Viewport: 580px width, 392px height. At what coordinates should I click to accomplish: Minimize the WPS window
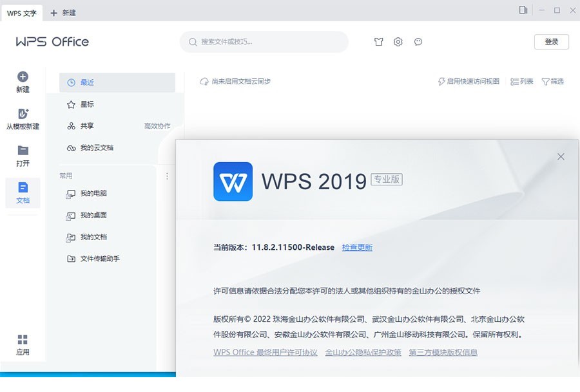coord(542,10)
